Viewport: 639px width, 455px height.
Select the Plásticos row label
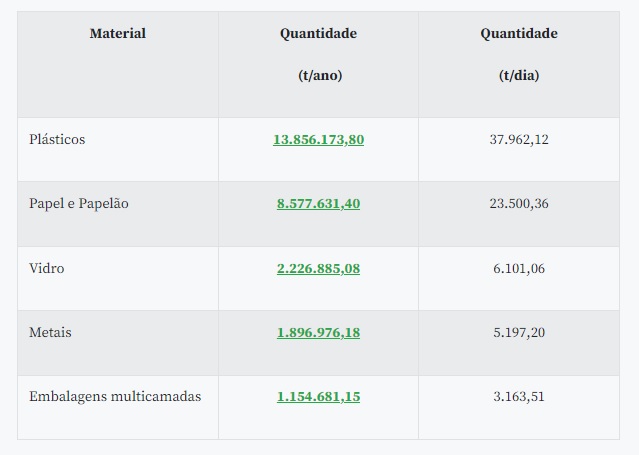[58, 140]
